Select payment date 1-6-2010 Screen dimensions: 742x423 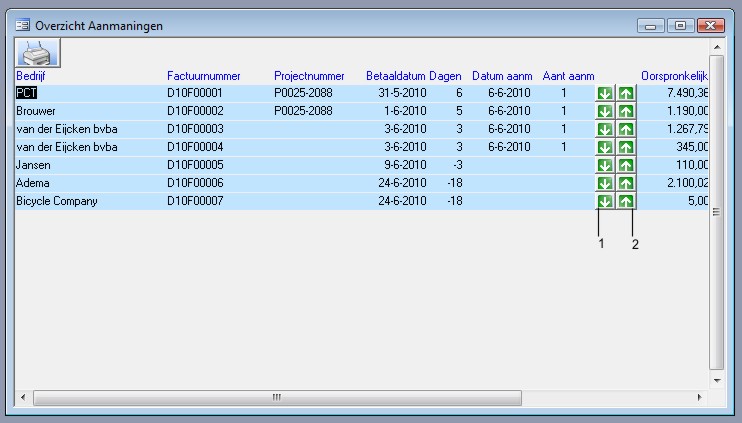[x=406, y=111]
